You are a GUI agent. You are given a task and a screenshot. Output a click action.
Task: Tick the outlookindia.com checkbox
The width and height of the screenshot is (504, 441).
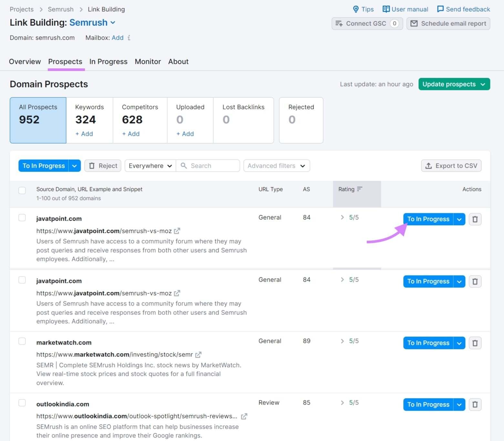point(22,403)
